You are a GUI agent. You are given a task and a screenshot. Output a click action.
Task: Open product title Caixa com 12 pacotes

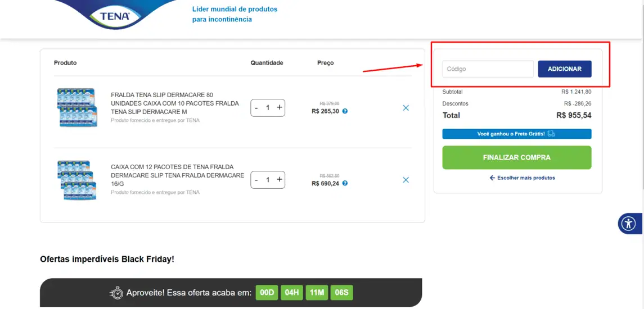pos(177,175)
